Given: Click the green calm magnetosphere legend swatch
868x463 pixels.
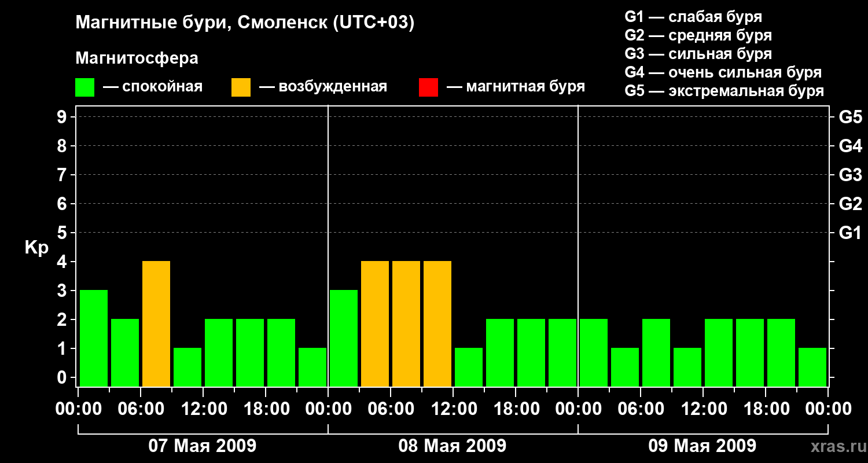Looking at the screenshot, I should pos(85,87).
